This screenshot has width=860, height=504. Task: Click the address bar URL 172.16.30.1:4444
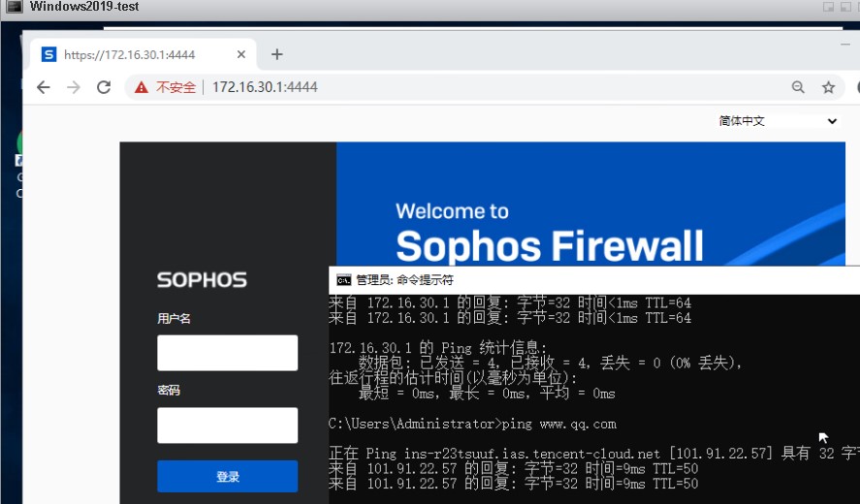point(265,87)
